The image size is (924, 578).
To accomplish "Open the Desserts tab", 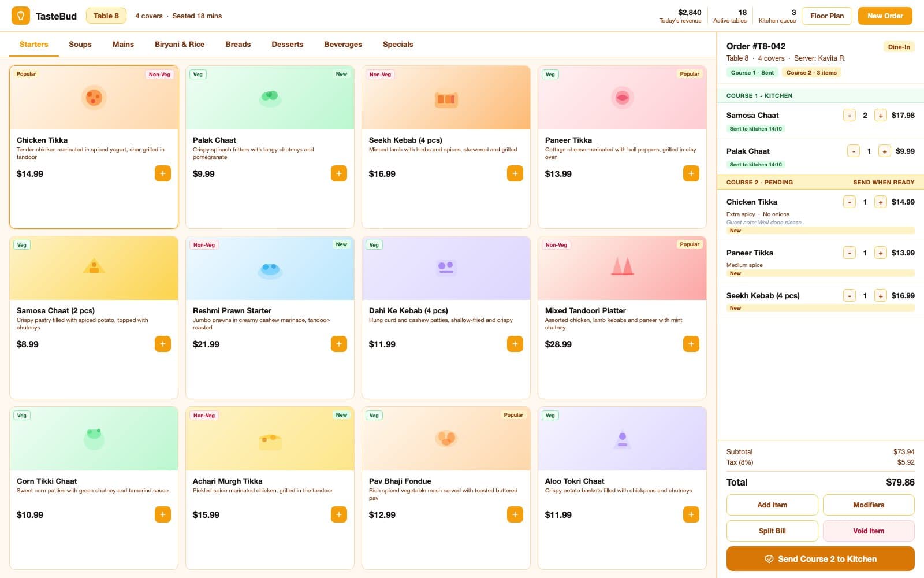I will [x=288, y=45].
